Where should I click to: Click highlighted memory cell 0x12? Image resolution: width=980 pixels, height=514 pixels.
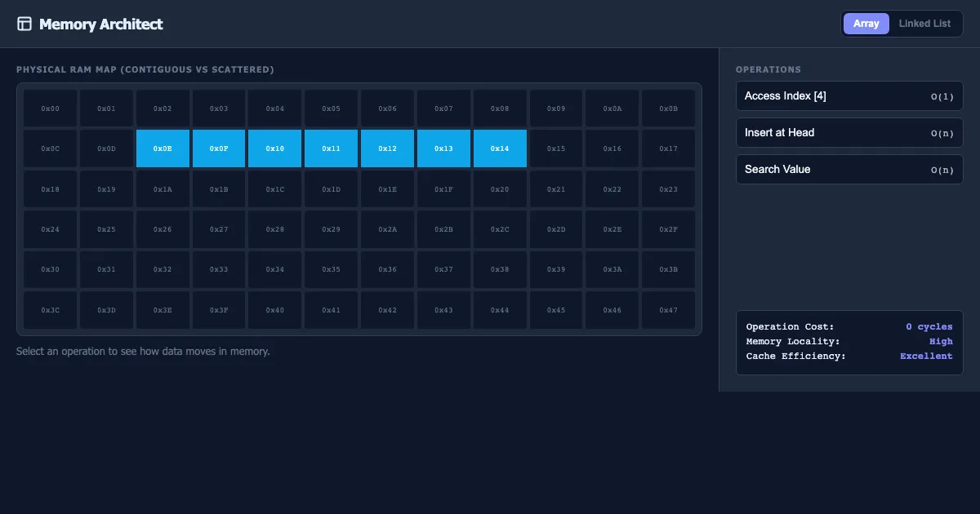(387, 148)
